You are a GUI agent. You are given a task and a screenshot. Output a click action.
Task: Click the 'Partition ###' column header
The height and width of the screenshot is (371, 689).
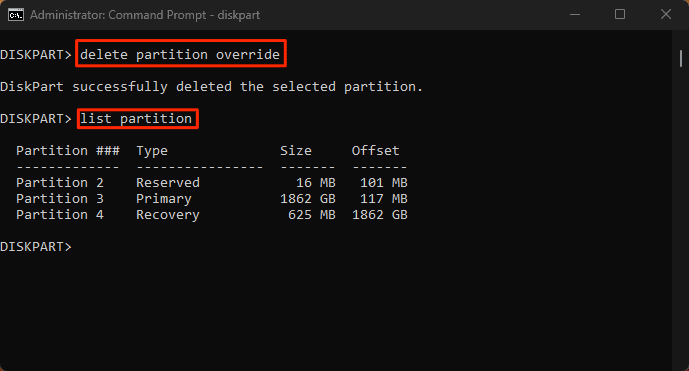tap(68, 151)
